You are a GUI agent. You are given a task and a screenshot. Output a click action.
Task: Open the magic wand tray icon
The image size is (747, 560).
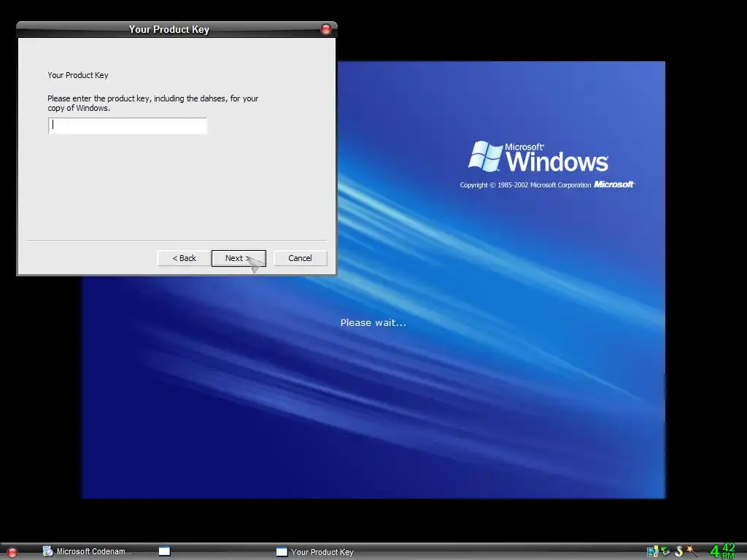click(692, 551)
